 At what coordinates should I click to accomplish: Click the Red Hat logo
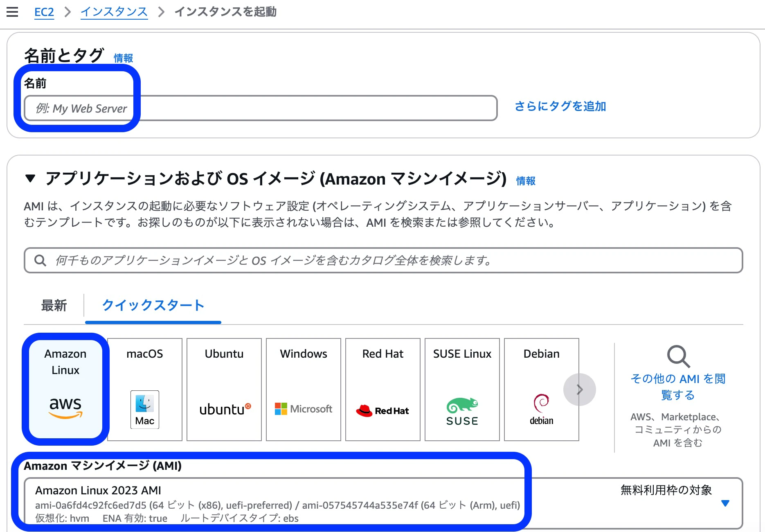pos(382,410)
